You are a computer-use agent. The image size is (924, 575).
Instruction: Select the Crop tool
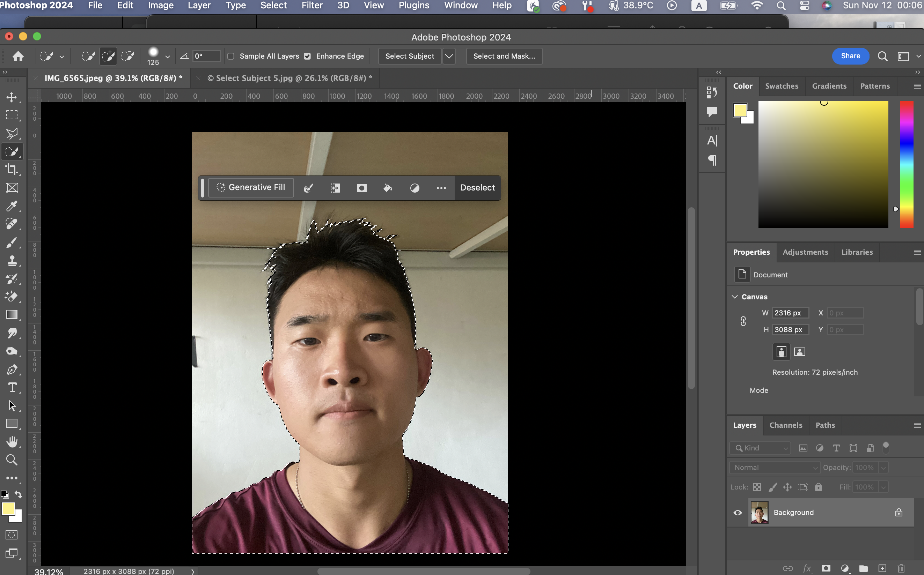12,170
